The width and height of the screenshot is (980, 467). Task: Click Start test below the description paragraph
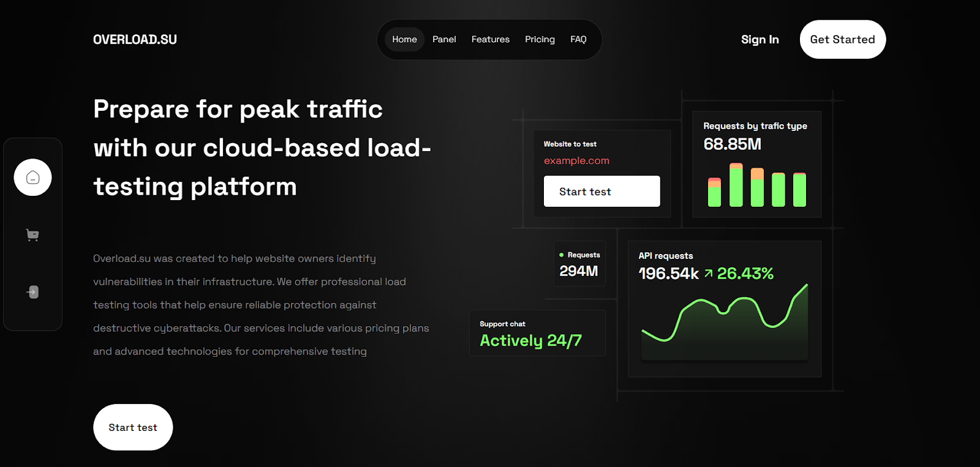tap(133, 427)
